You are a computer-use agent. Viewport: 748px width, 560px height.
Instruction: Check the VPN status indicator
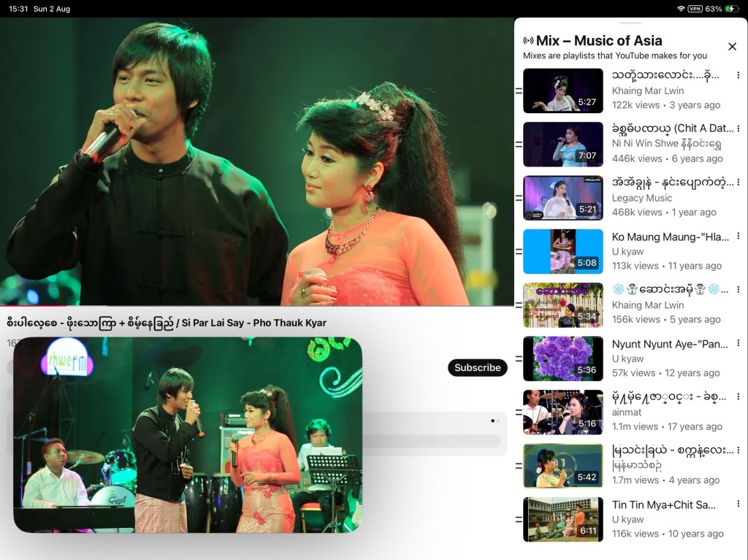695,9
